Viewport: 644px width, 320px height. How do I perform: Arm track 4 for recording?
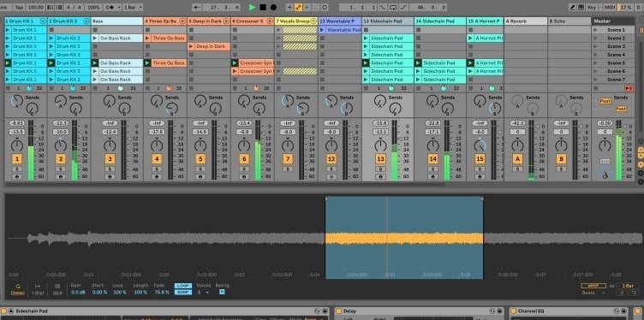click(157, 177)
